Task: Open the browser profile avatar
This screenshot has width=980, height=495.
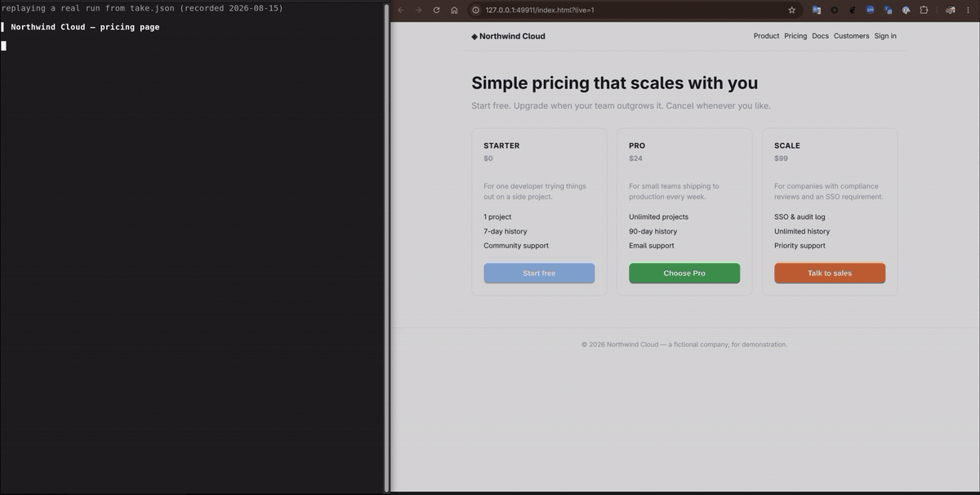Action: point(950,10)
